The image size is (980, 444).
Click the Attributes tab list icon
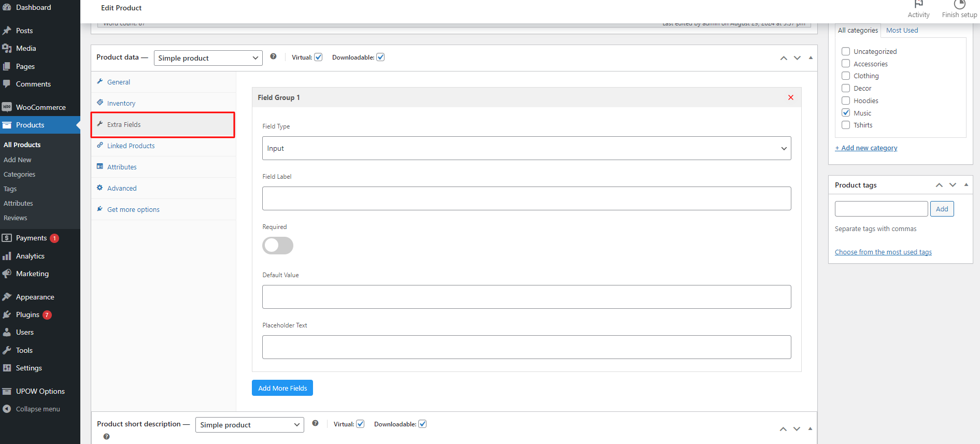pos(100,166)
